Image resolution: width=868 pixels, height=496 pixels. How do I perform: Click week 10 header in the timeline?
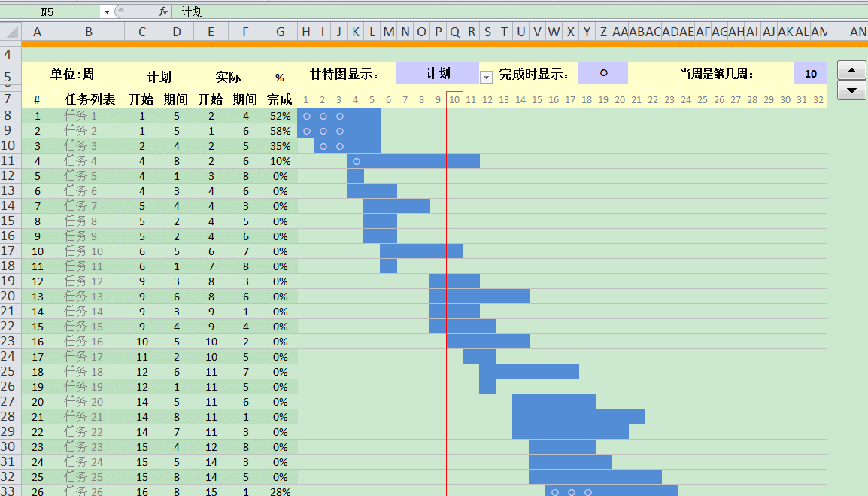tap(454, 100)
